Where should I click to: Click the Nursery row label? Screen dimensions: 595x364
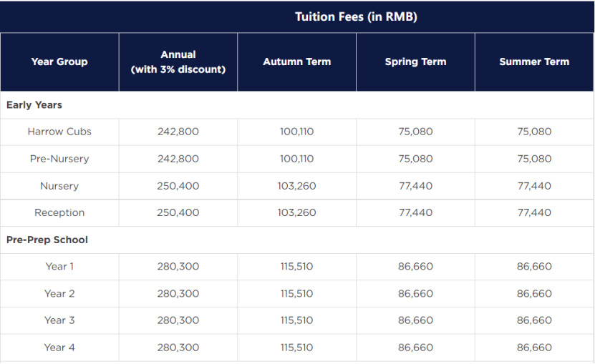pos(59,186)
